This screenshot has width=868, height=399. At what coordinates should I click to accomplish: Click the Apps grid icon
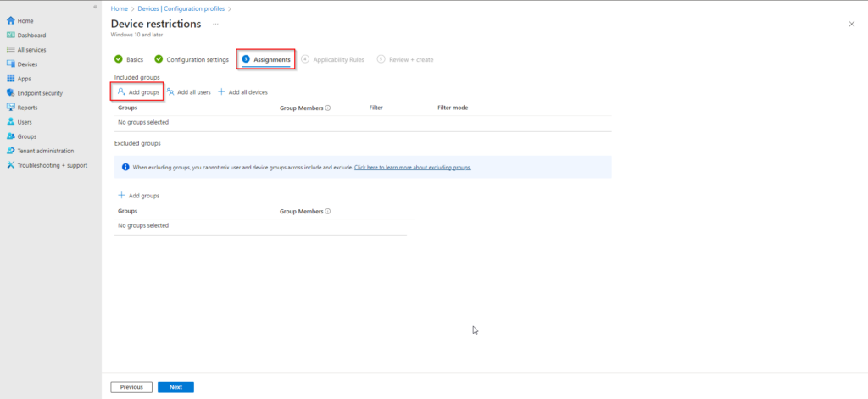pyautogui.click(x=10, y=79)
